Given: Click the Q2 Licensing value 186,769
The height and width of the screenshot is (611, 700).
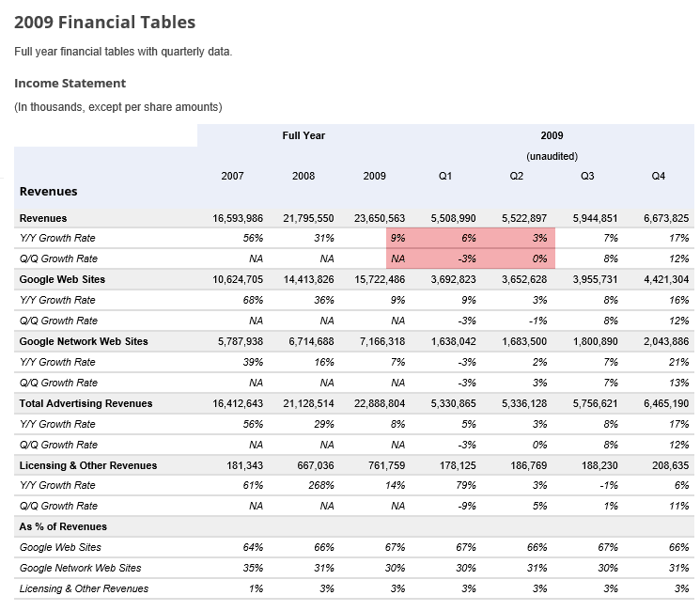Looking at the screenshot, I should point(529,466).
